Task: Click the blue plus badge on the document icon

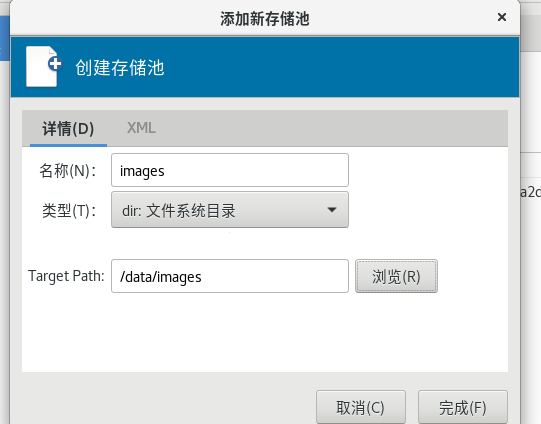Action: coord(55,64)
